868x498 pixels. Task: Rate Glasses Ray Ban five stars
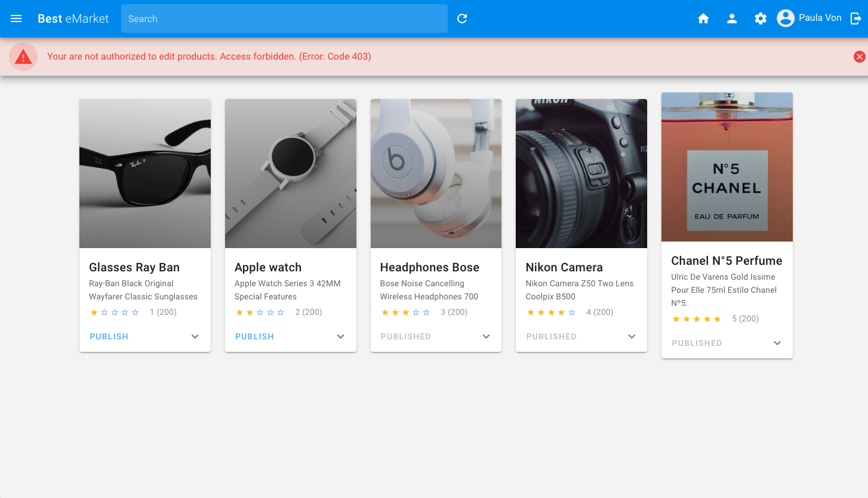(135, 312)
